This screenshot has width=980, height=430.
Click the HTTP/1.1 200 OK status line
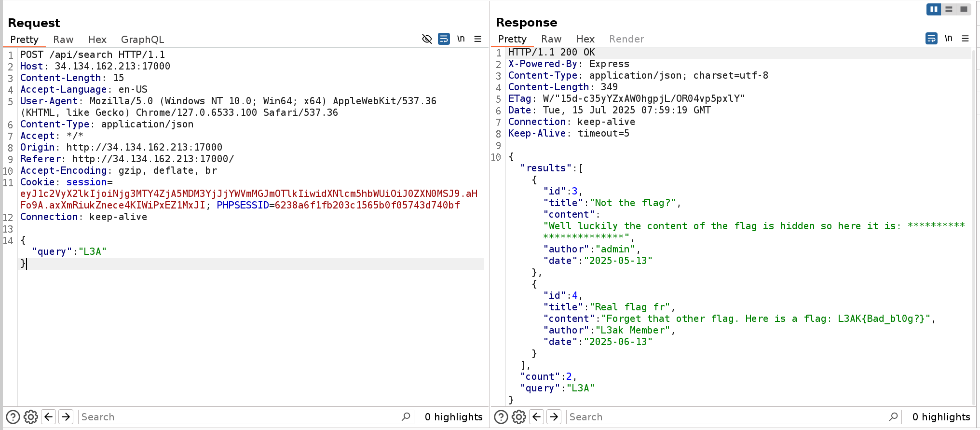(552, 52)
